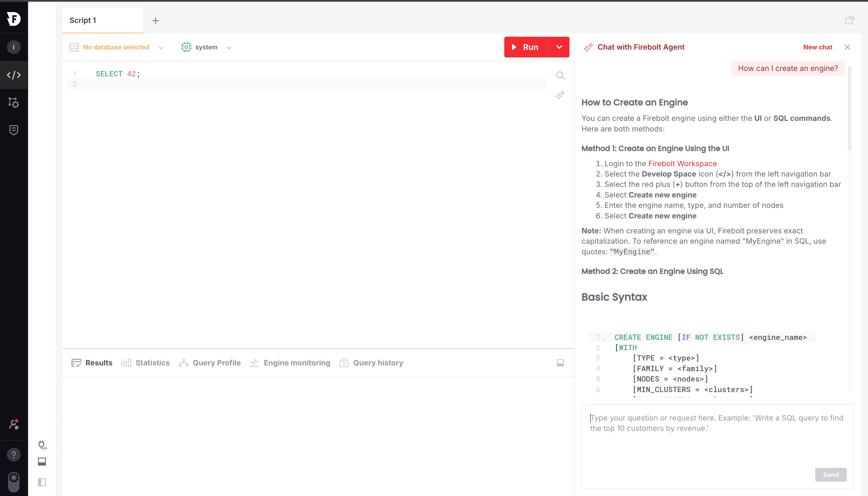Click the "MyEngine" inline code

coord(632,252)
